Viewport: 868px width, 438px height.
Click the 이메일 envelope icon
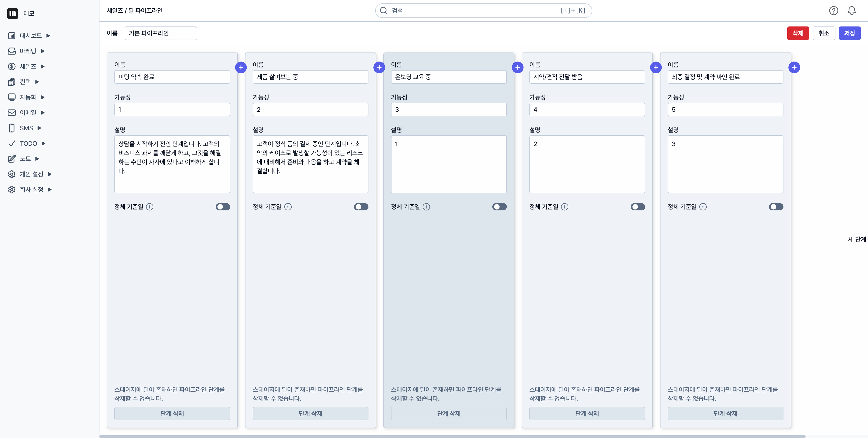tap(12, 113)
